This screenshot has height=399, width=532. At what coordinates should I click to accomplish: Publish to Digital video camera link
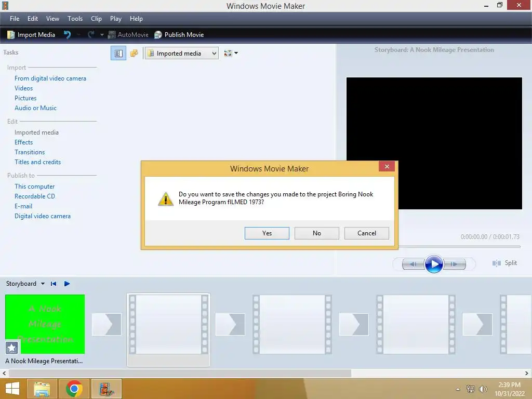click(x=43, y=216)
